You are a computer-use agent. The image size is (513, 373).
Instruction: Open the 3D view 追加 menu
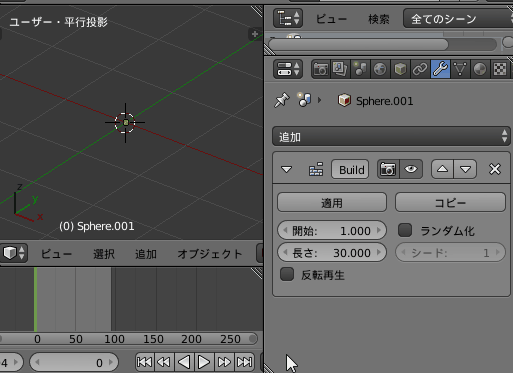point(146,254)
